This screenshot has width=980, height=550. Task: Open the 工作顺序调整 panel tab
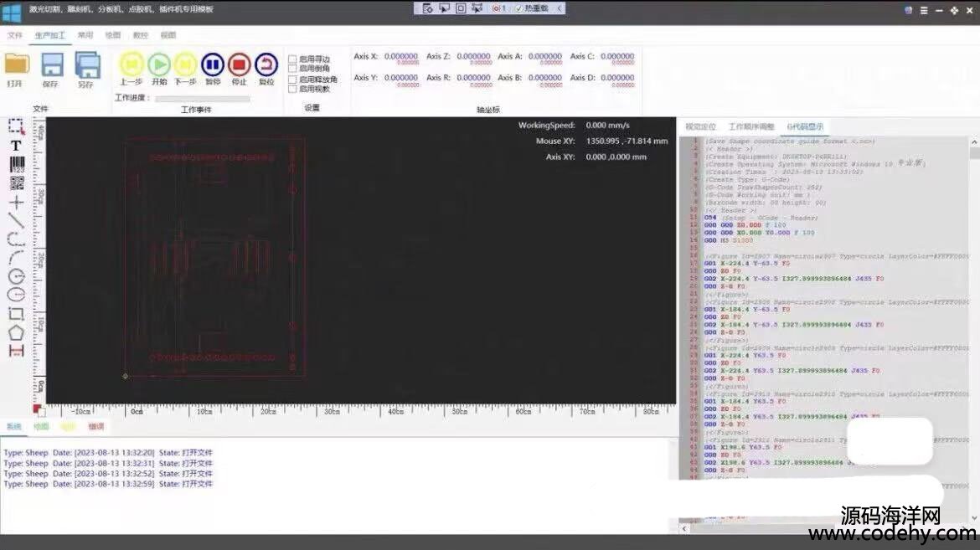click(x=751, y=126)
